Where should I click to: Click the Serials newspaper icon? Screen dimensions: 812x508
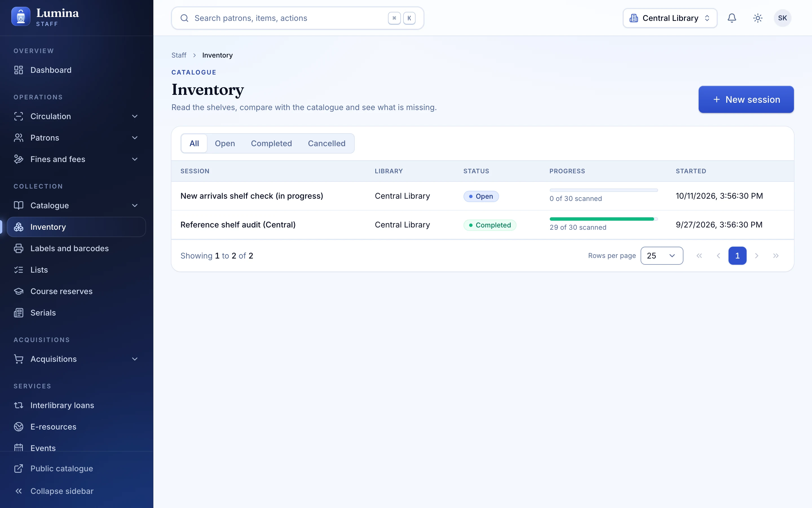(18, 313)
